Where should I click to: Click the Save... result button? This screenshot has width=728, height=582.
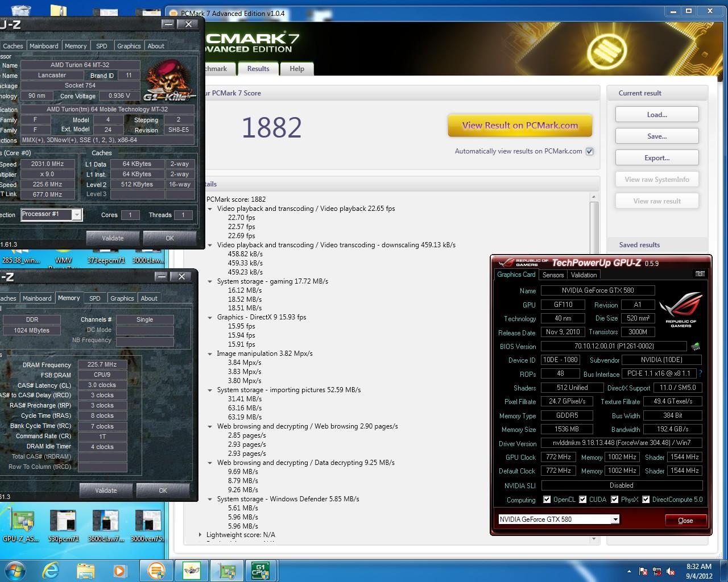657,136
